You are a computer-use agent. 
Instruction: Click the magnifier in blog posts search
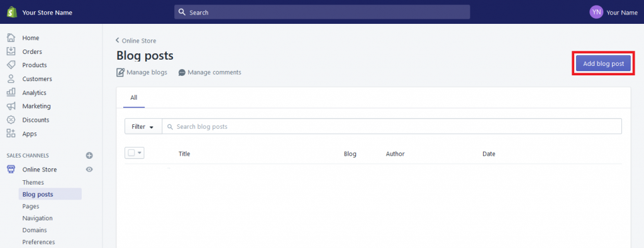[x=170, y=127]
